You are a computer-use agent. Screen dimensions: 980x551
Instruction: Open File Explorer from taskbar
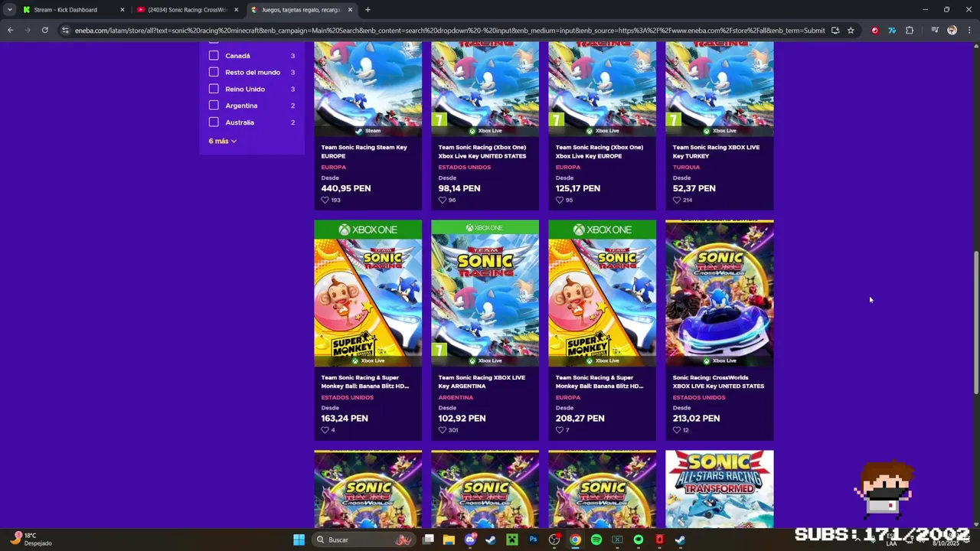click(x=449, y=540)
